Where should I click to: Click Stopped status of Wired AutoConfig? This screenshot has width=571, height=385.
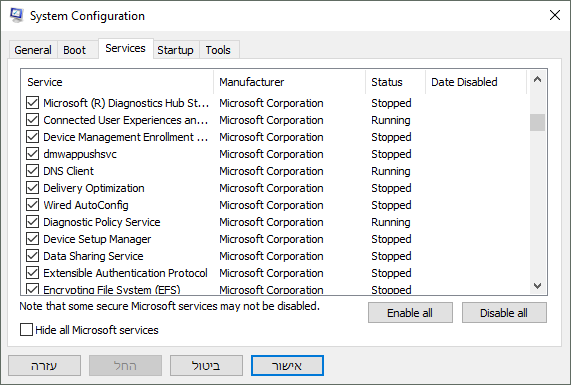pyautogui.click(x=391, y=205)
